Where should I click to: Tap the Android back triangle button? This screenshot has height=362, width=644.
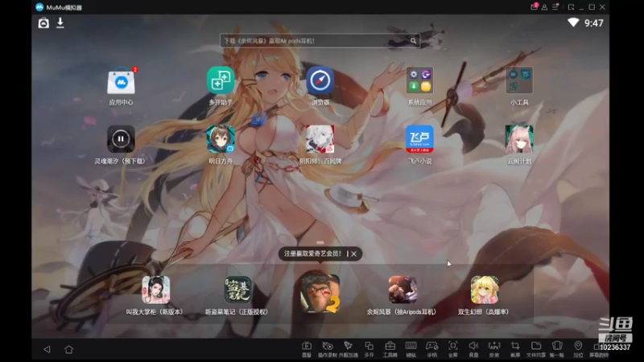(47, 349)
